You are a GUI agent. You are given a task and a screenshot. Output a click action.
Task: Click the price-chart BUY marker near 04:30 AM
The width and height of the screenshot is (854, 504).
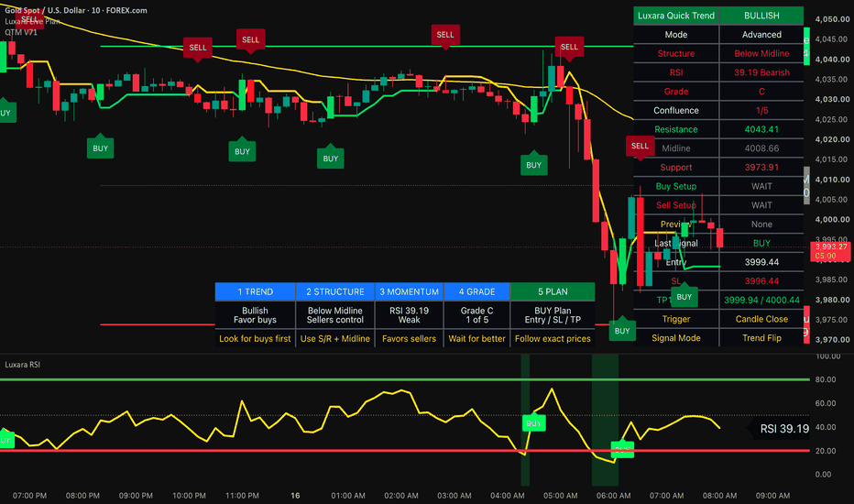pyautogui.click(x=533, y=164)
